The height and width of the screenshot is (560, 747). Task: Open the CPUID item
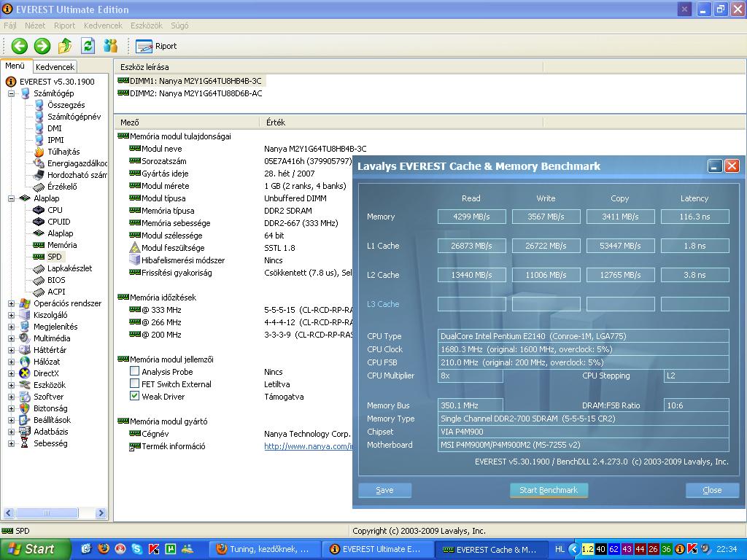point(58,222)
